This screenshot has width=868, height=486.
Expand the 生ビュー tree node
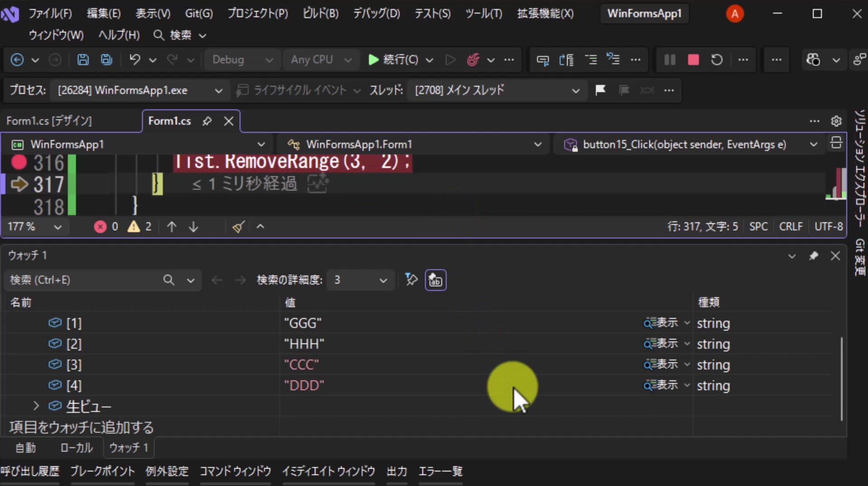(x=36, y=406)
